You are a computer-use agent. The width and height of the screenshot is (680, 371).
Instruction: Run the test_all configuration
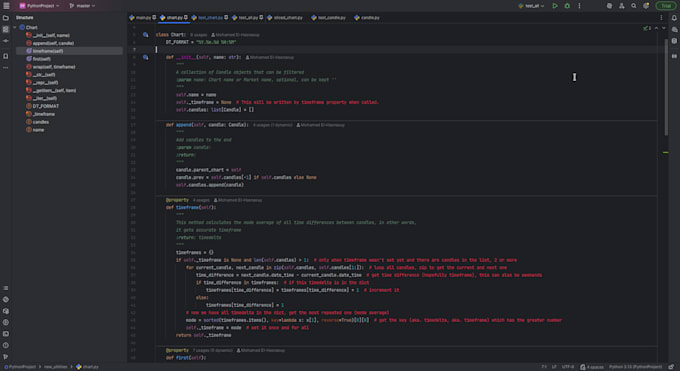point(555,6)
